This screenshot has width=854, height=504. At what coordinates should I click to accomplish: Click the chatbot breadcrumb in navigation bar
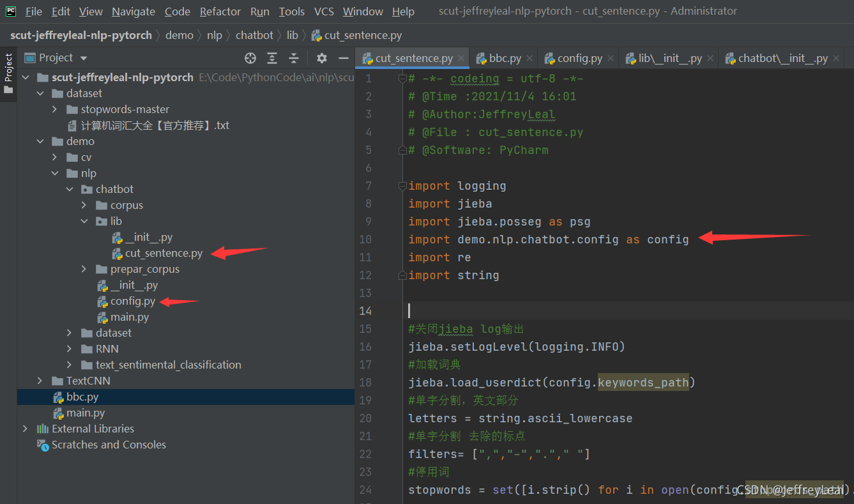[x=254, y=35]
